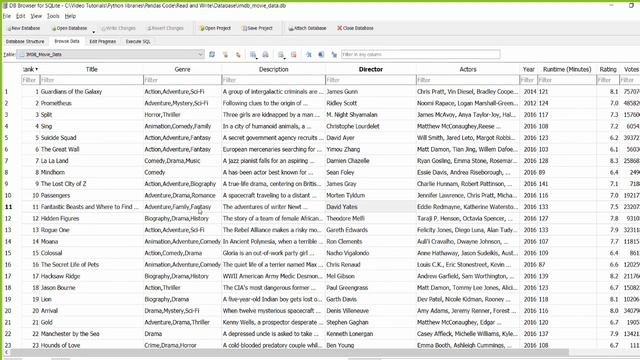The image size is (640, 360).
Task: Select the 'David Yates' director cell
Action: (371, 207)
